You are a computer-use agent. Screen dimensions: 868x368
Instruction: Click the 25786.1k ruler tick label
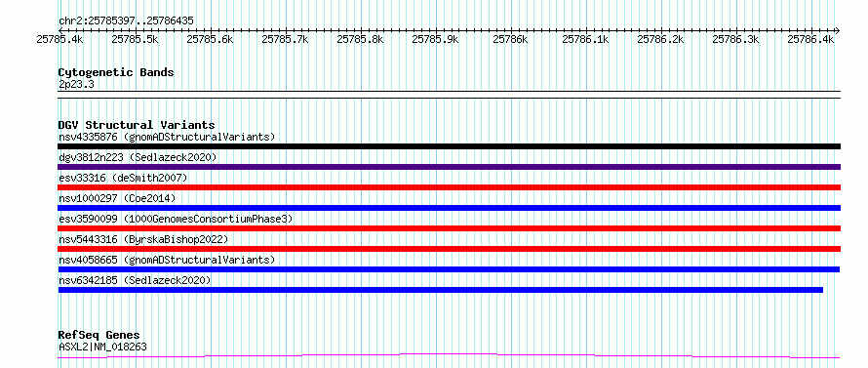tap(585, 39)
